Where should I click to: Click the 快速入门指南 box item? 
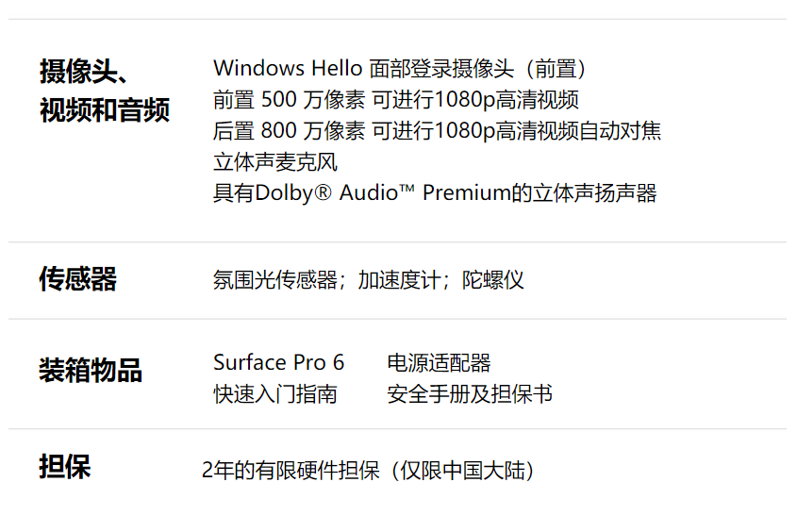coord(275,393)
